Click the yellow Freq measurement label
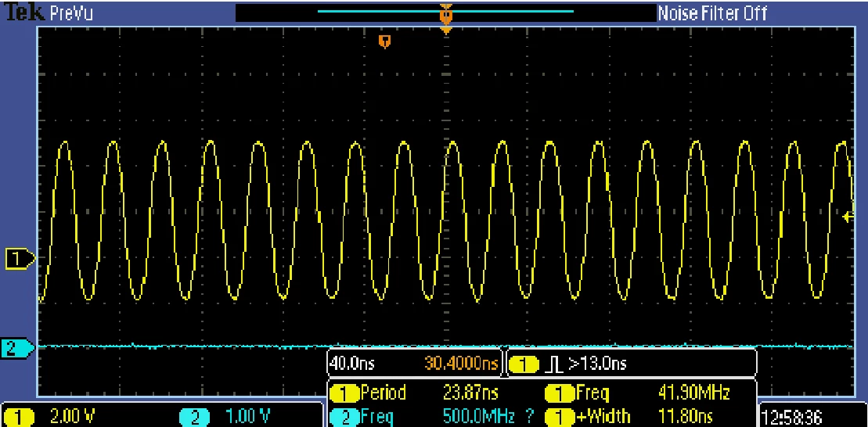868x427 pixels. 592,393
